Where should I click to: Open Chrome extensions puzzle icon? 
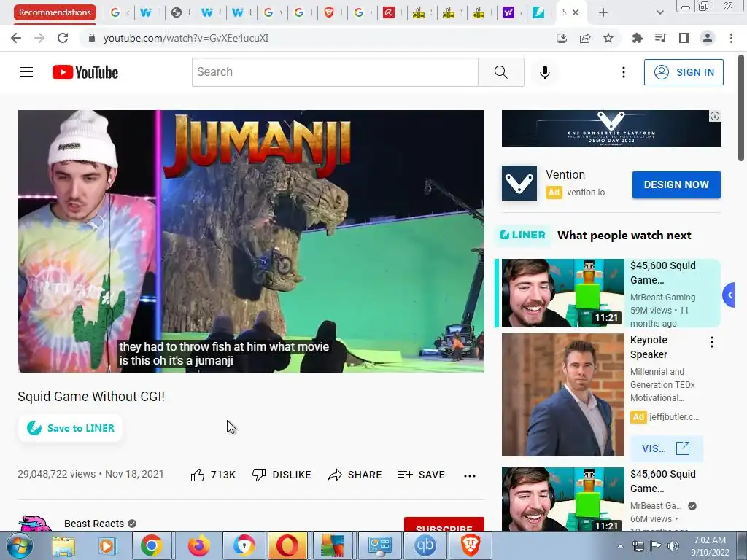(x=637, y=38)
